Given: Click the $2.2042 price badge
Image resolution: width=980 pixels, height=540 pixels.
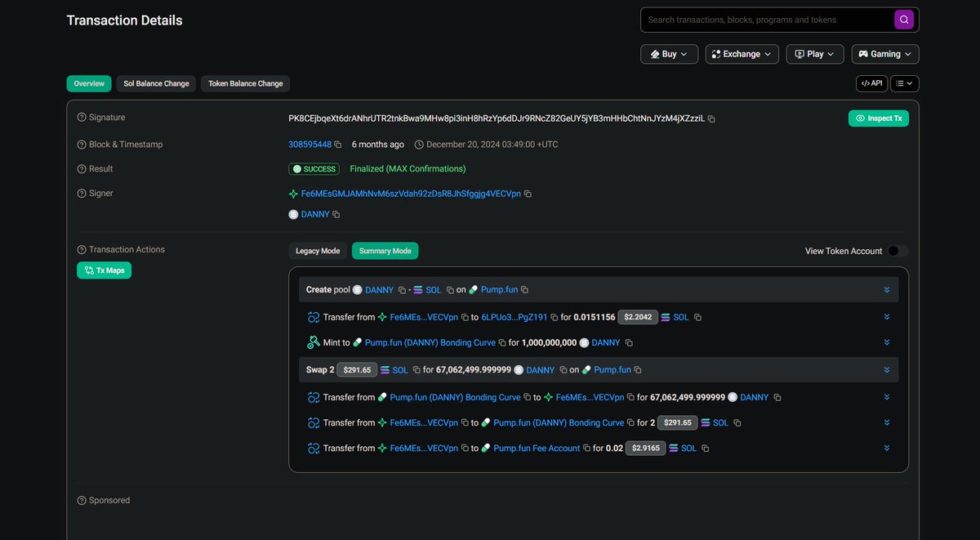Looking at the screenshot, I should coord(637,317).
